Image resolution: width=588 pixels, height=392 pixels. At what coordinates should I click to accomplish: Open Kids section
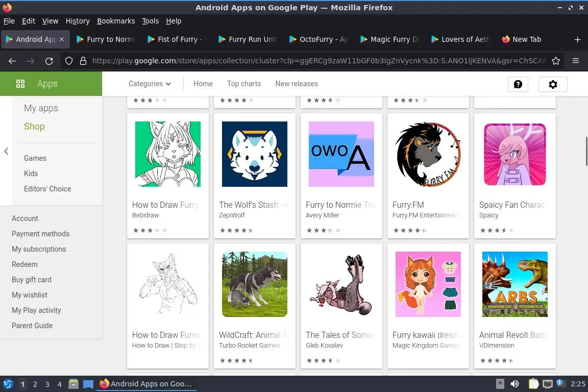[x=31, y=174]
